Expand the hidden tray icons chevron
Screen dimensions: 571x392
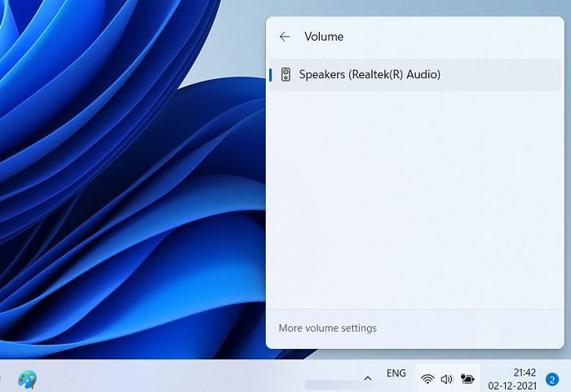pyautogui.click(x=368, y=378)
